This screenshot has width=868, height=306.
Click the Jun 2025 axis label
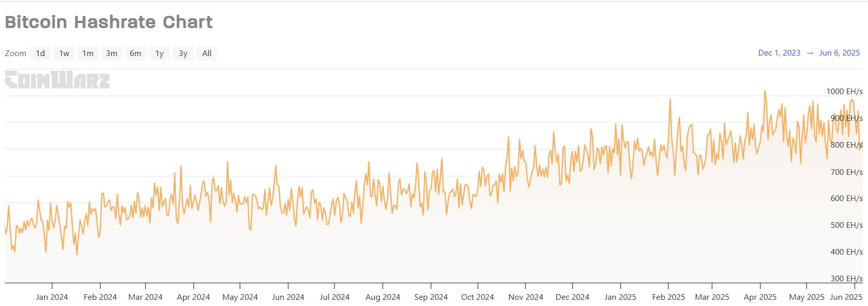click(x=846, y=297)
